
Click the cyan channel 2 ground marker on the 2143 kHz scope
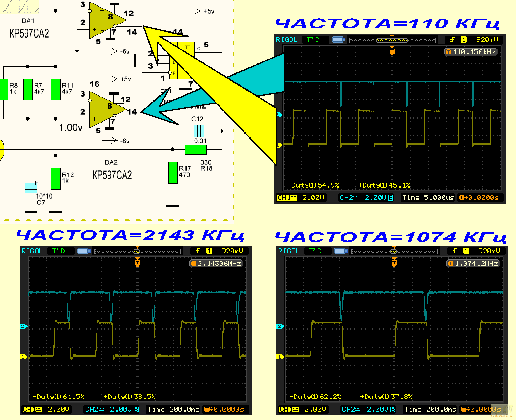pos(23,326)
